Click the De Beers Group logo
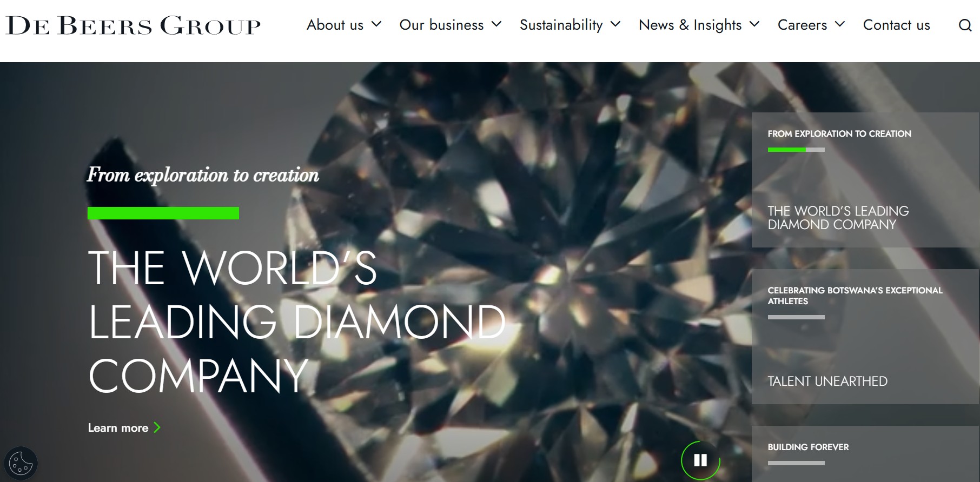This screenshot has width=980, height=482. coord(133,25)
